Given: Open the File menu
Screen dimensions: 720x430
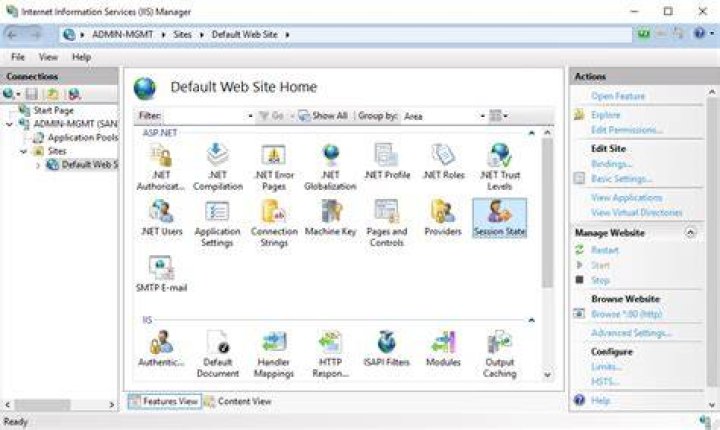Looking at the screenshot, I should (18, 57).
